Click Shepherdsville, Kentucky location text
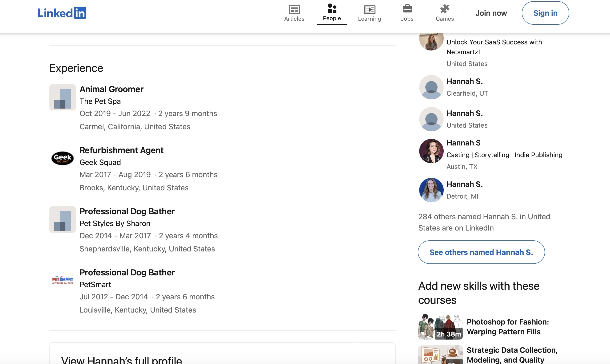610x364 pixels. [x=147, y=249]
